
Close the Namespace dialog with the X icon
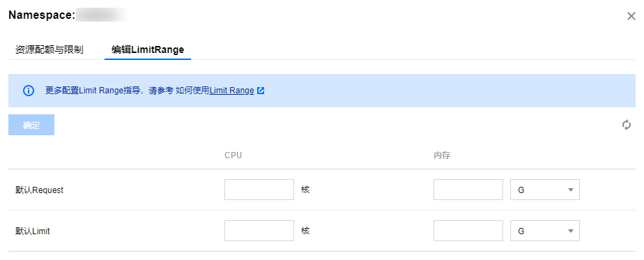(631, 17)
